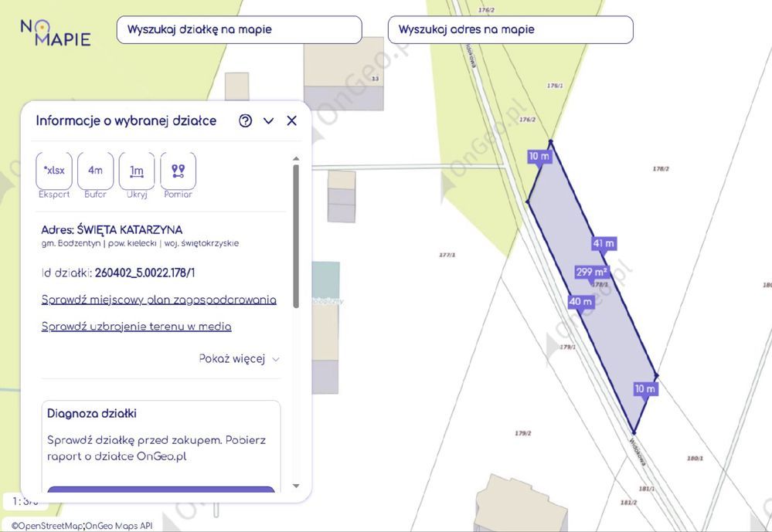Click the ŚWIĘTA KATARZYNA address text

pyautogui.click(x=130, y=230)
